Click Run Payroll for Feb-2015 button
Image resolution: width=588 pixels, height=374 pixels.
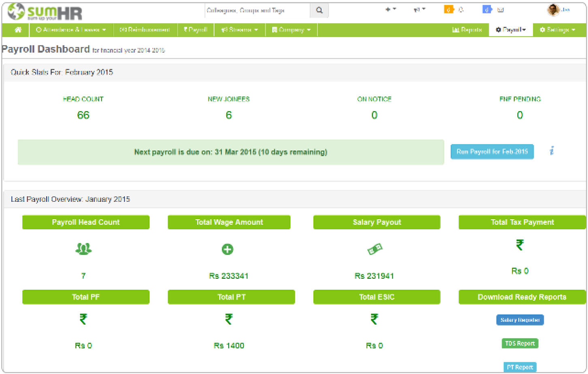492,152
